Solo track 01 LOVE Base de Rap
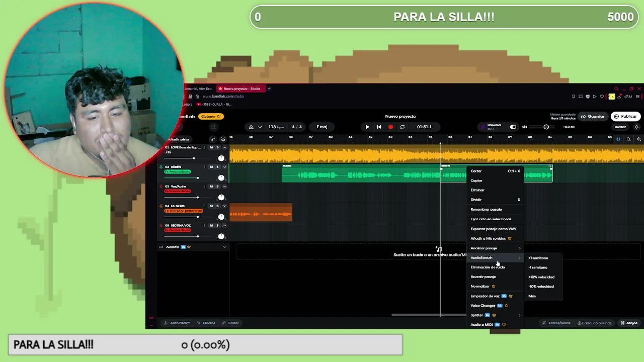This screenshot has height=362, width=644. 217,147
